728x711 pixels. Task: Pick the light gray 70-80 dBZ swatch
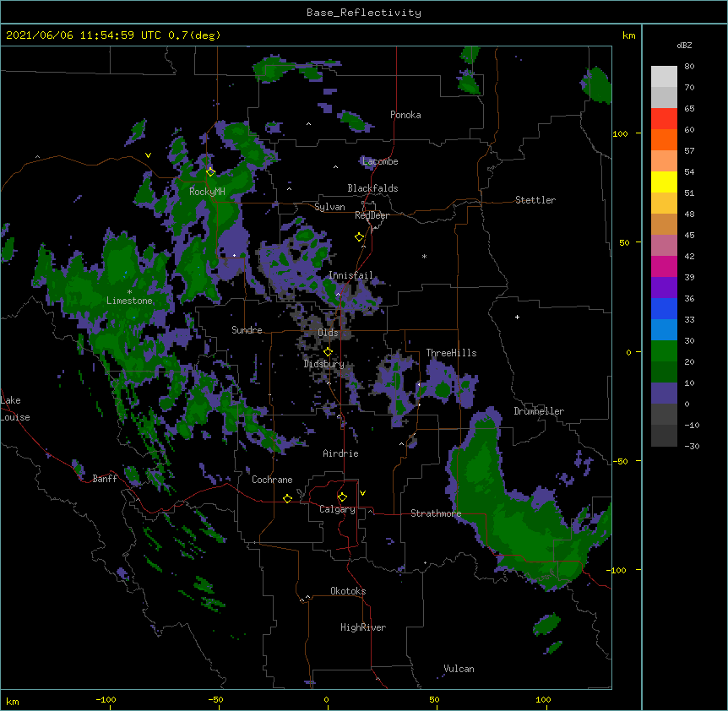tap(664, 77)
